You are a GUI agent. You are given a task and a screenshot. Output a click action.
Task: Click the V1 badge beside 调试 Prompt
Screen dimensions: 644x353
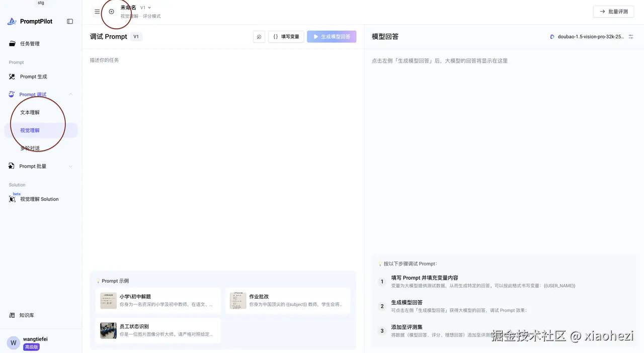point(136,37)
